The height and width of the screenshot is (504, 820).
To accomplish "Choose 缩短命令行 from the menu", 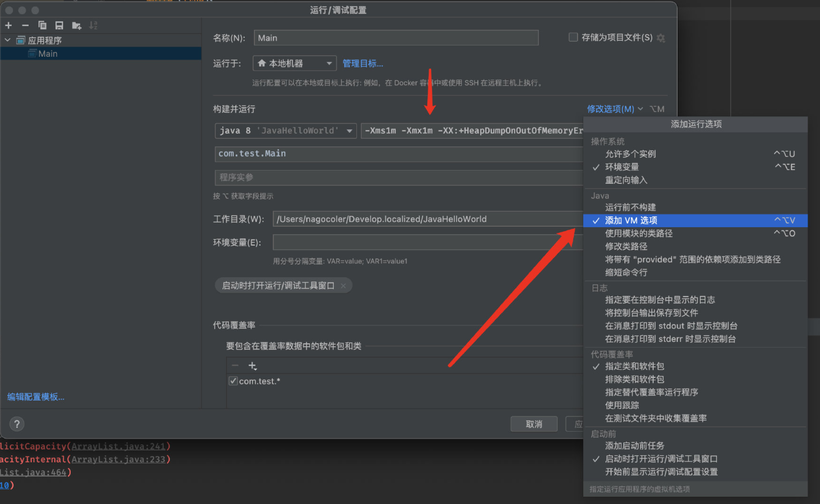I will (695, 273).
